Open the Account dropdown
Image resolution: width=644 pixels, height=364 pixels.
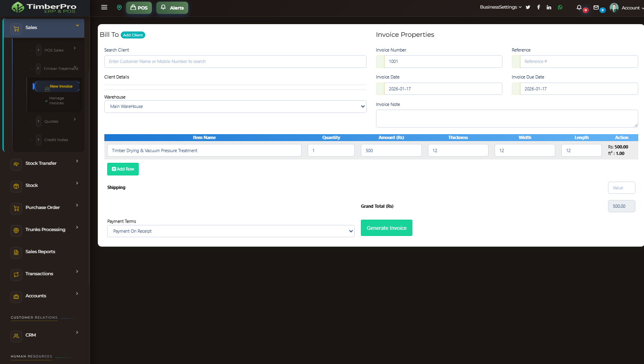[633, 8]
